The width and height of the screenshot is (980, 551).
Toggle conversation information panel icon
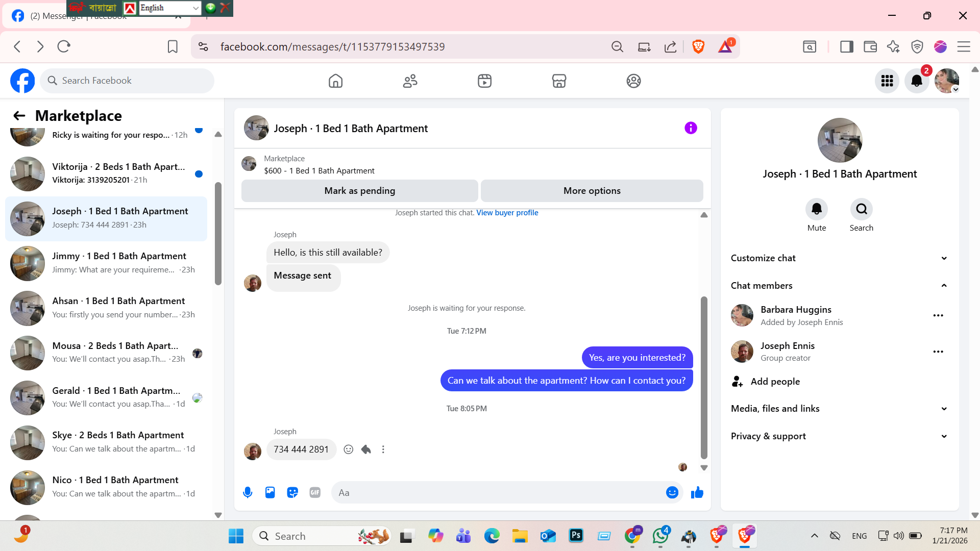pyautogui.click(x=691, y=128)
